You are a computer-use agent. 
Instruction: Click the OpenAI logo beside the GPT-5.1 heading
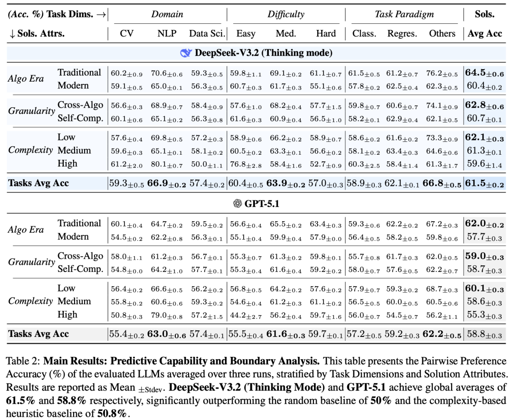pos(237,204)
